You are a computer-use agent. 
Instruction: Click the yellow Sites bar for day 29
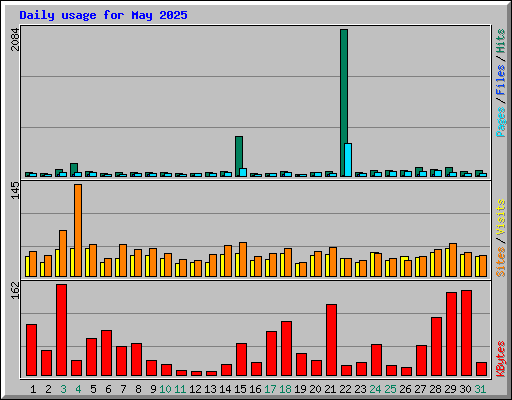point(447,262)
